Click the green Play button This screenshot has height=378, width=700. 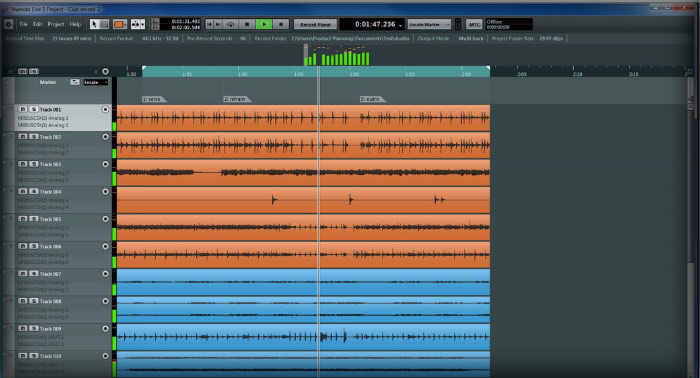(264, 24)
